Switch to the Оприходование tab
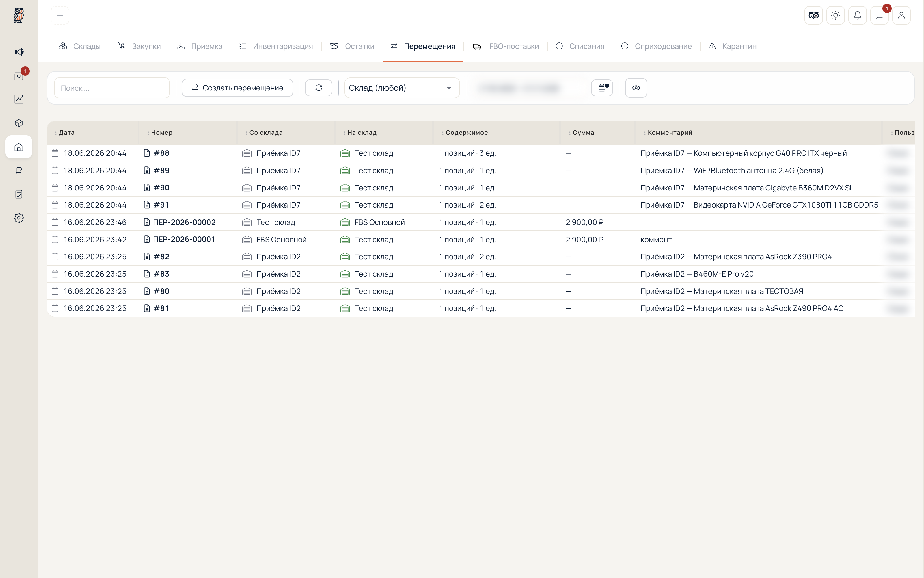This screenshot has height=578, width=924. [656, 46]
